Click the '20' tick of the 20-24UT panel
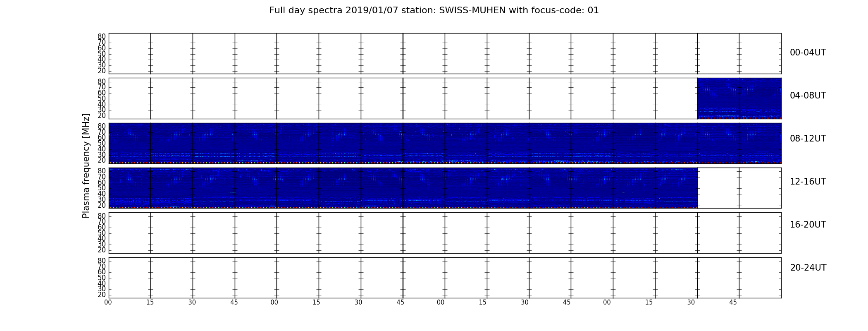 tap(102, 295)
